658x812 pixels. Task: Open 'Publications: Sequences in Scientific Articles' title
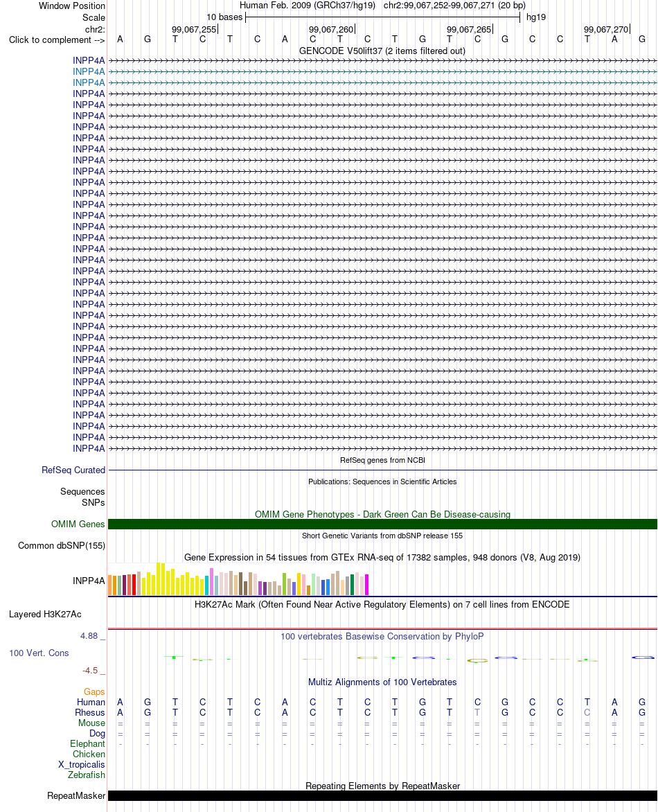click(x=382, y=482)
